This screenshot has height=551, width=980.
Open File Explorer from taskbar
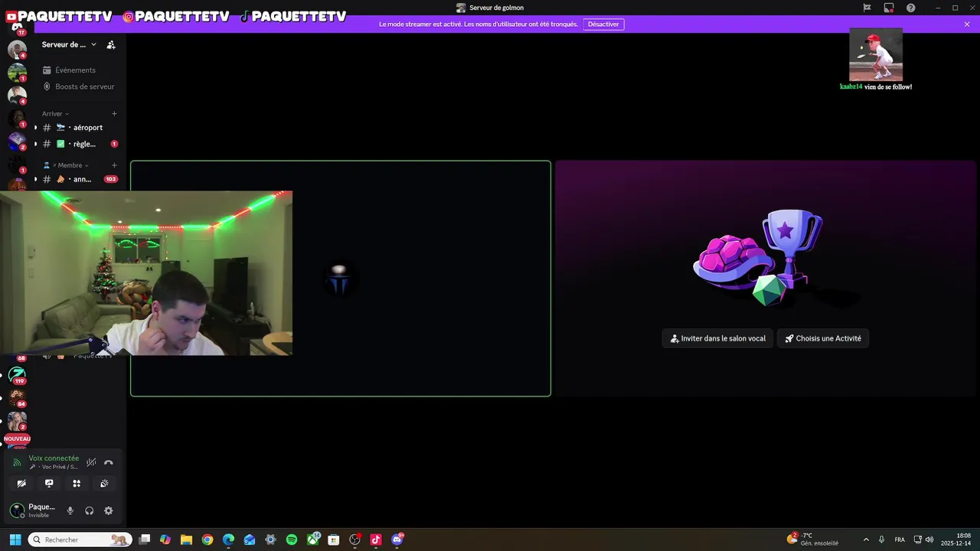pos(186,540)
